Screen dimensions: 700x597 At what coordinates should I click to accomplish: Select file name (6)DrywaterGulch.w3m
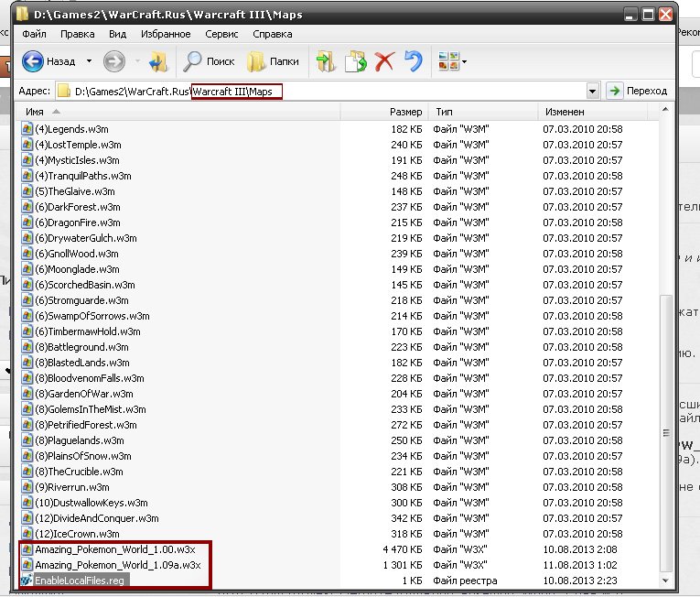point(86,238)
